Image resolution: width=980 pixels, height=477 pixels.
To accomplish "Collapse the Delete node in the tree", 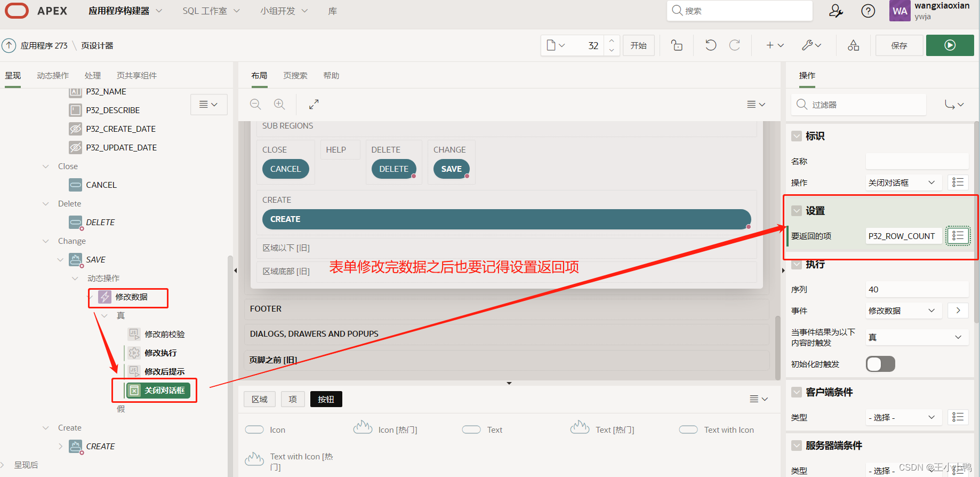I will (46, 204).
